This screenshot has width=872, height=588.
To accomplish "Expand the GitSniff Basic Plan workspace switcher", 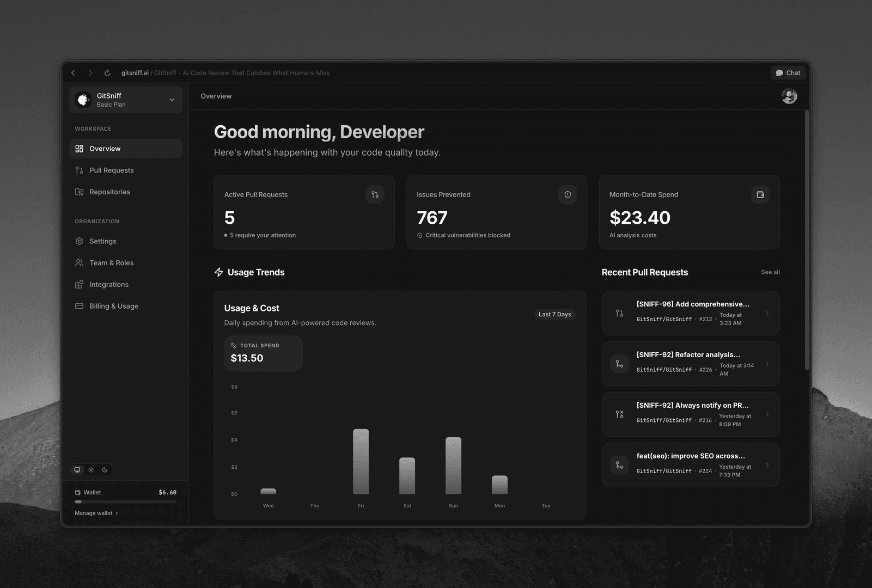I will pyautogui.click(x=171, y=100).
